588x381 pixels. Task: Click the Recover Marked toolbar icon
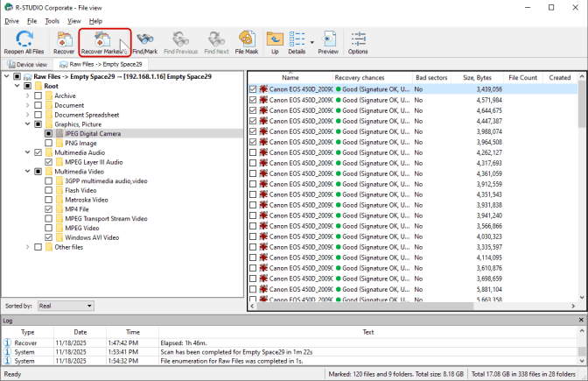[104, 42]
